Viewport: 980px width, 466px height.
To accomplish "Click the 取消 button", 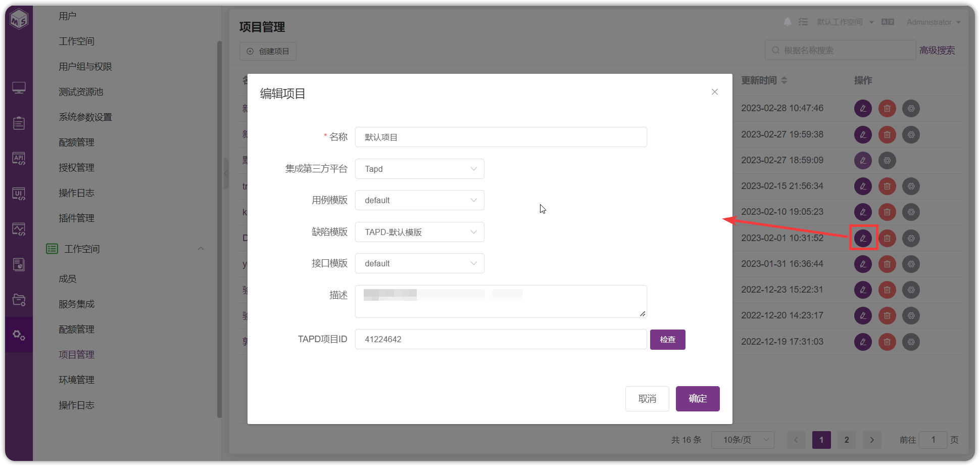I will coord(647,399).
